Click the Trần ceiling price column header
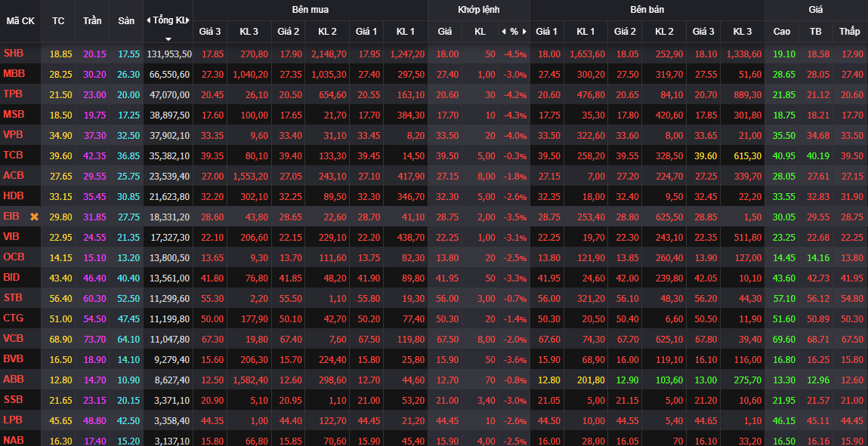This screenshot has width=868, height=446. click(x=92, y=21)
